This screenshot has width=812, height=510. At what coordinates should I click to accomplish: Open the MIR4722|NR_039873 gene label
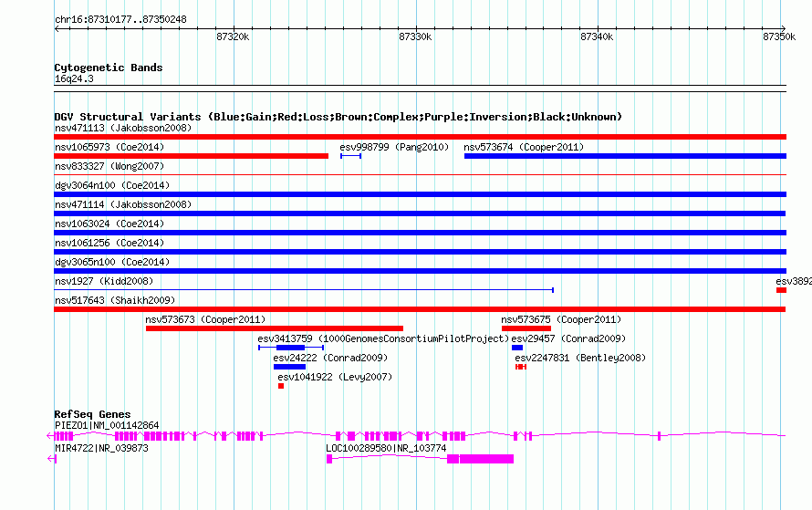pyautogui.click(x=101, y=448)
